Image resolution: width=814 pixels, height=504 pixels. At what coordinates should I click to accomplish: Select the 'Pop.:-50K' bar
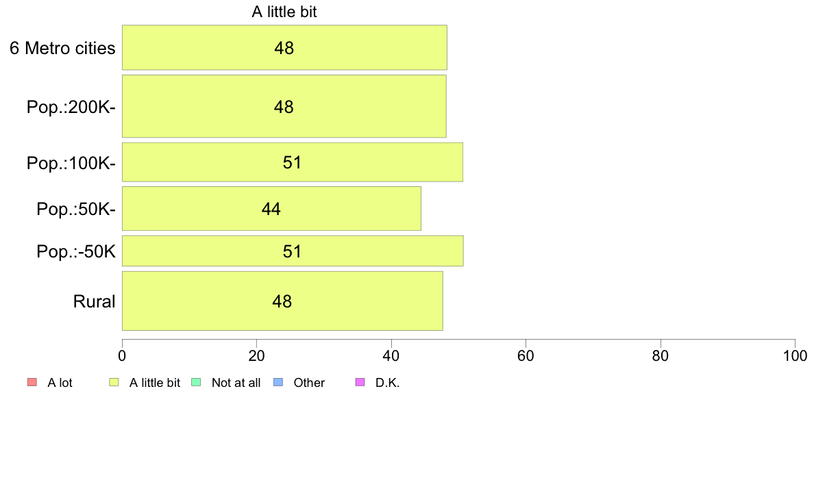[293, 251]
